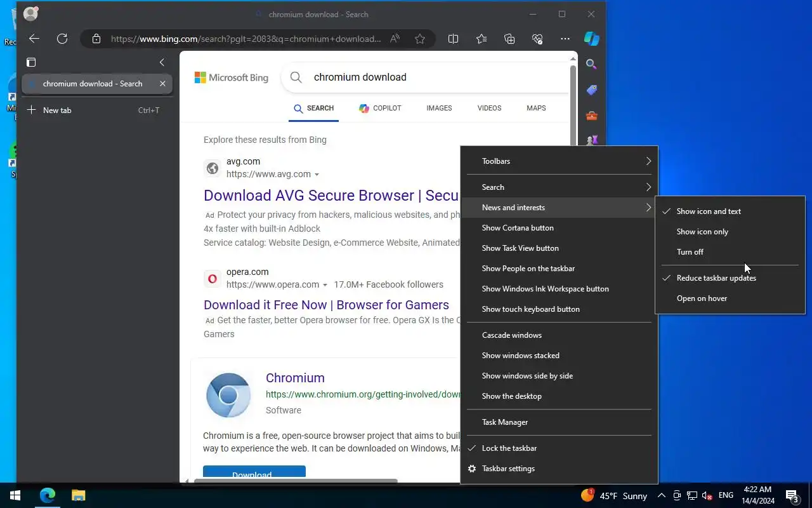Toggle Open on hover
The width and height of the screenshot is (812, 508).
pyautogui.click(x=730, y=298)
